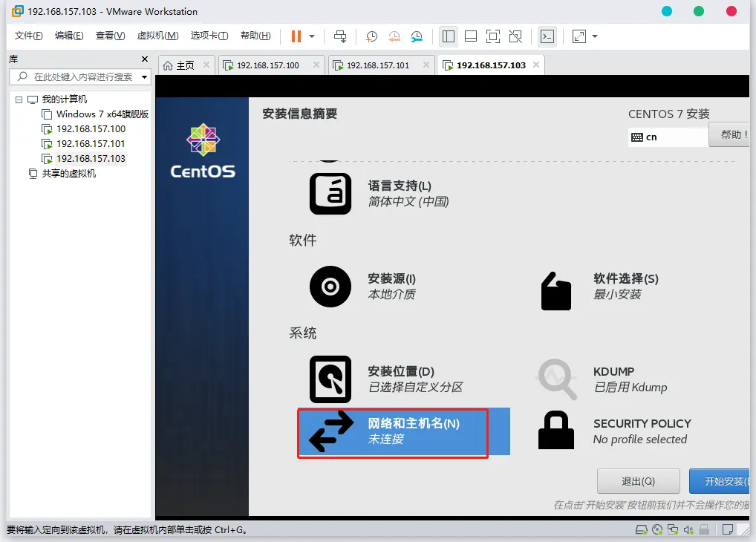Click the 本地介质 installation source text

coord(391,294)
